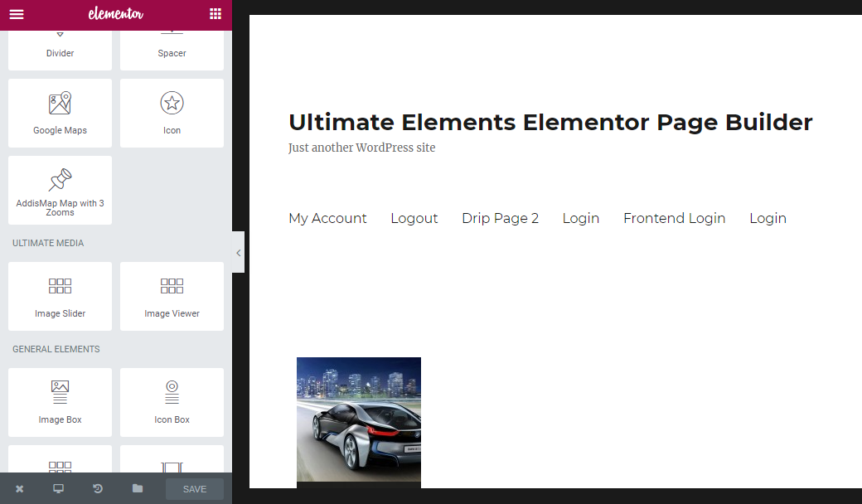Open the Drip Page 2 menu link
The width and height of the screenshot is (862, 504).
pyautogui.click(x=501, y=218)
